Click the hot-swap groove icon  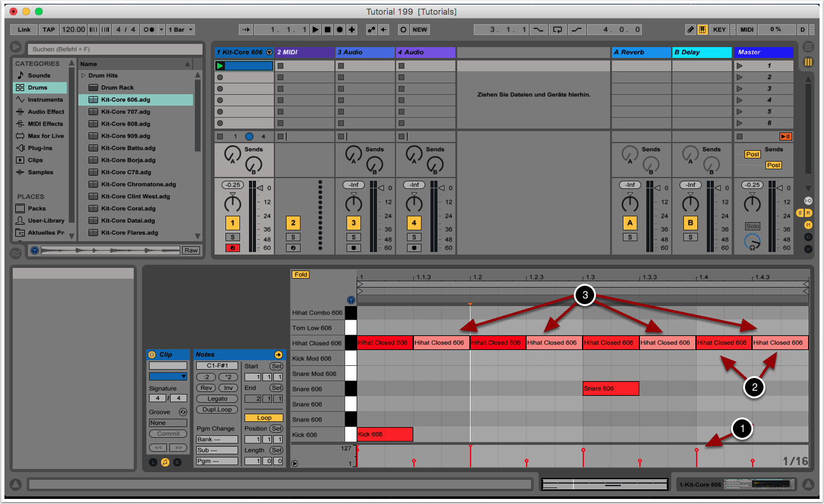click(x=183, y=412)
